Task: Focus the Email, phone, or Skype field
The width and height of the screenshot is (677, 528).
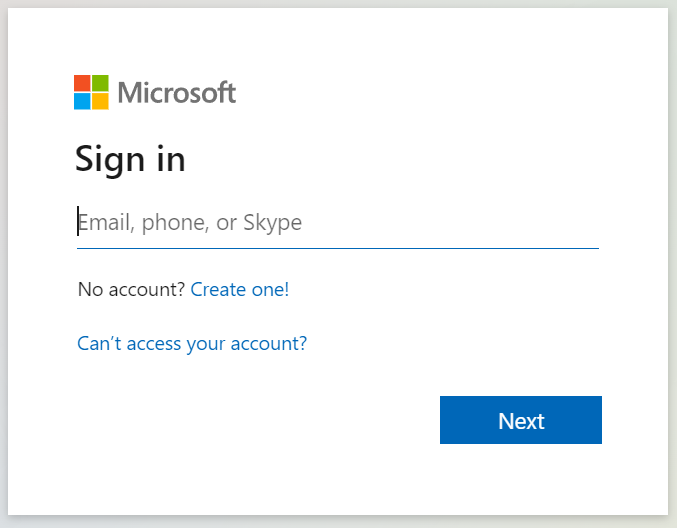Action: 338,223
